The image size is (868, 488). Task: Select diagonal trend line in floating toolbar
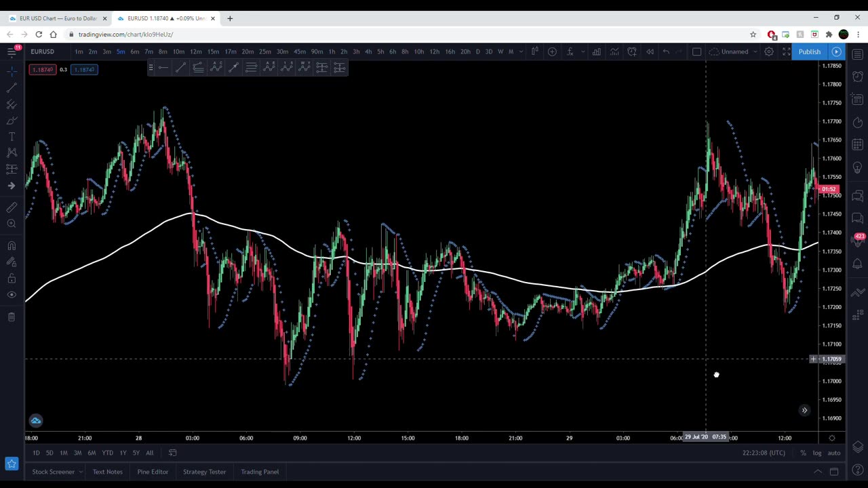point(180,67)
